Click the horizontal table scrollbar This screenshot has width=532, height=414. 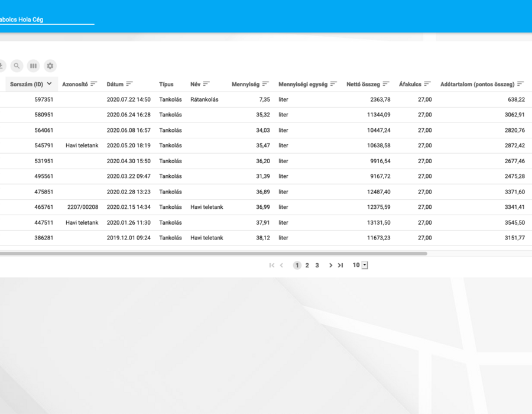click(213, 254)
